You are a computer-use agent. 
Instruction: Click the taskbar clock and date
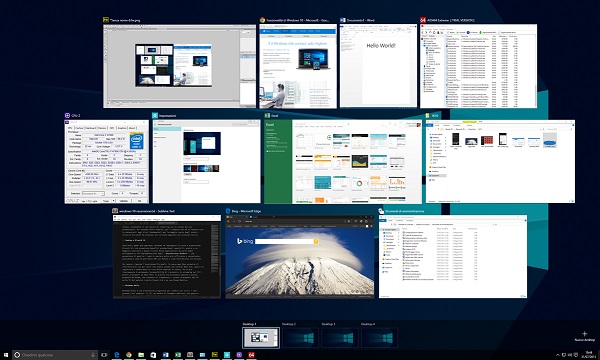pyautogui.click(x=589, y=355)
